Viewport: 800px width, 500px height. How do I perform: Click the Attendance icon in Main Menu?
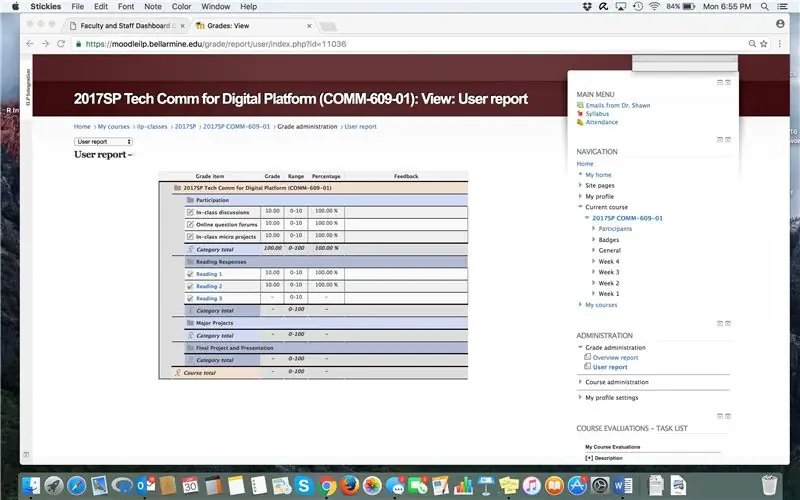[x=580, y=122]
